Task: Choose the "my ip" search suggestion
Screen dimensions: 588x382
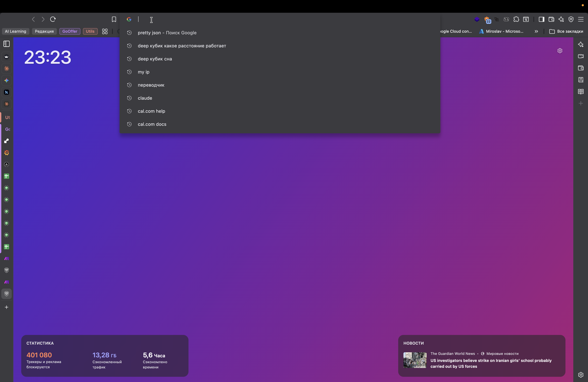Action: (x=144, y=72)
